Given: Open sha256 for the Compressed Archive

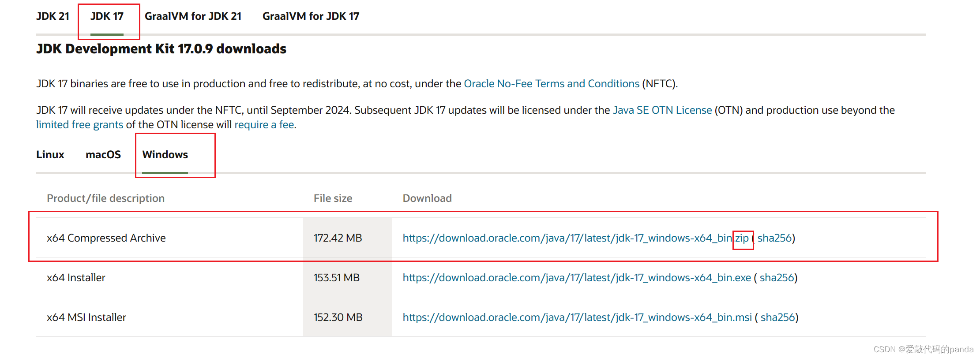Looking at the screenshot, I should tap(775, 238).
